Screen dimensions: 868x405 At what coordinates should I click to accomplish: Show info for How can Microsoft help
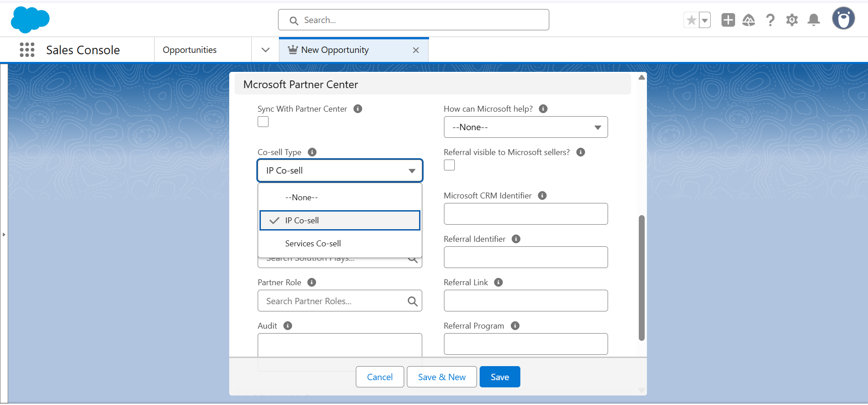[x=543, y=109]
